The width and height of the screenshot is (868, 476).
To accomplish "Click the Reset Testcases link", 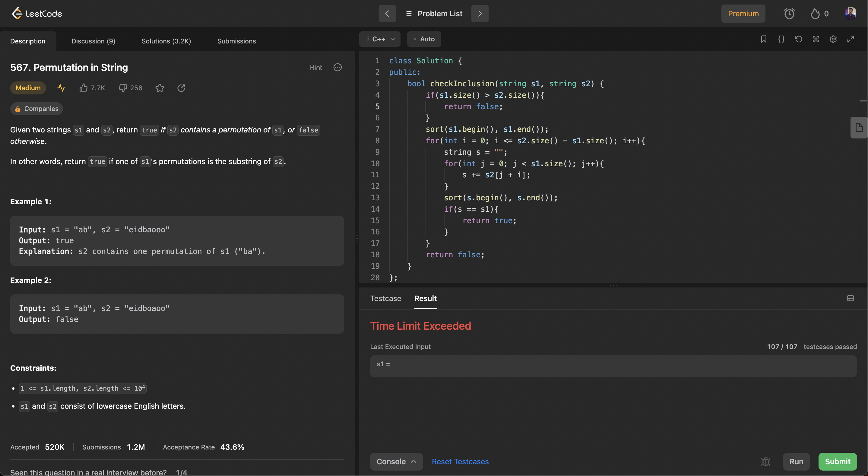I will coord(460,462).
